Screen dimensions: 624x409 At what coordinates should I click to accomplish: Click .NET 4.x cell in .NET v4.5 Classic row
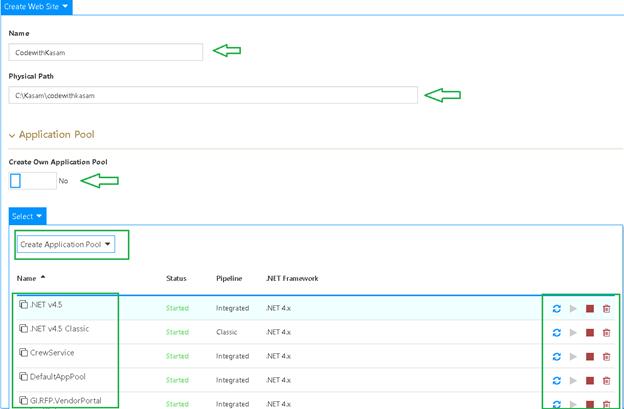[x=278, y=332]
